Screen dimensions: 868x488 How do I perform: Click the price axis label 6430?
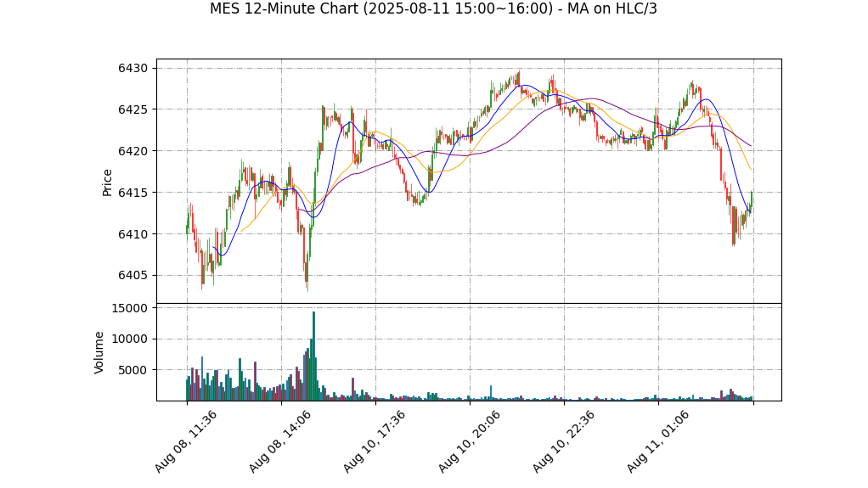pyautogui.click(x=132, y=68)
